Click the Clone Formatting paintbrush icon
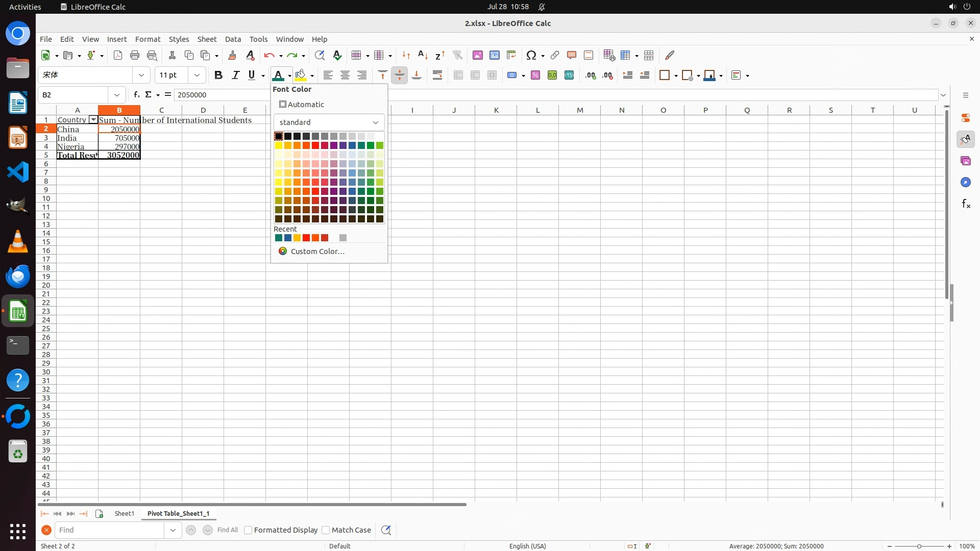The width and height of the screenshot is (980, 551). coord(232,55)
